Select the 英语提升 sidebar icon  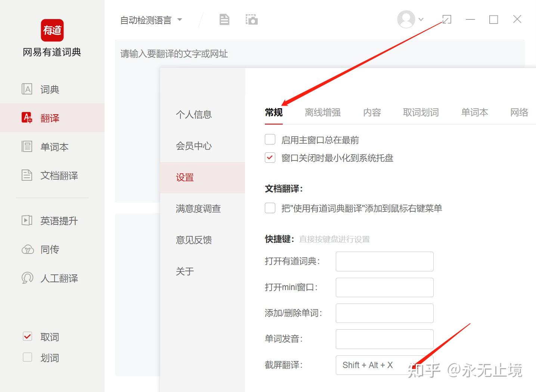pyautogui.click(x=59, y=221)
